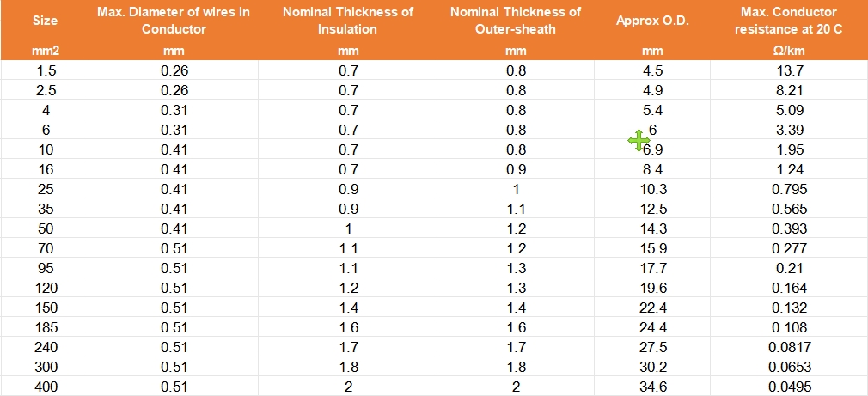
Task: Select the 0.9 outer-sheath thickness cell
Action: [516, 169]
